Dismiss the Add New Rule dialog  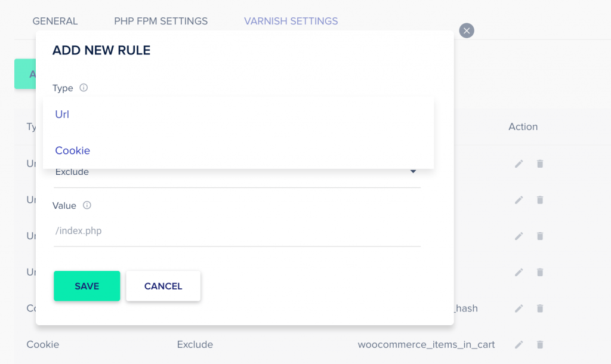tap(467, 30)
